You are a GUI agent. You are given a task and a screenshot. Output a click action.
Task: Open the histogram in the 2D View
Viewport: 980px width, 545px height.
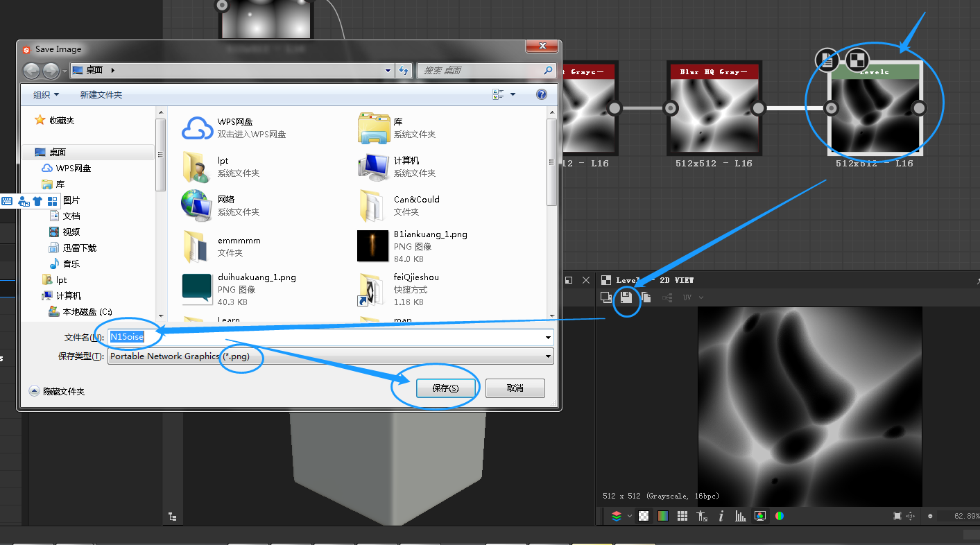[741, 516]
